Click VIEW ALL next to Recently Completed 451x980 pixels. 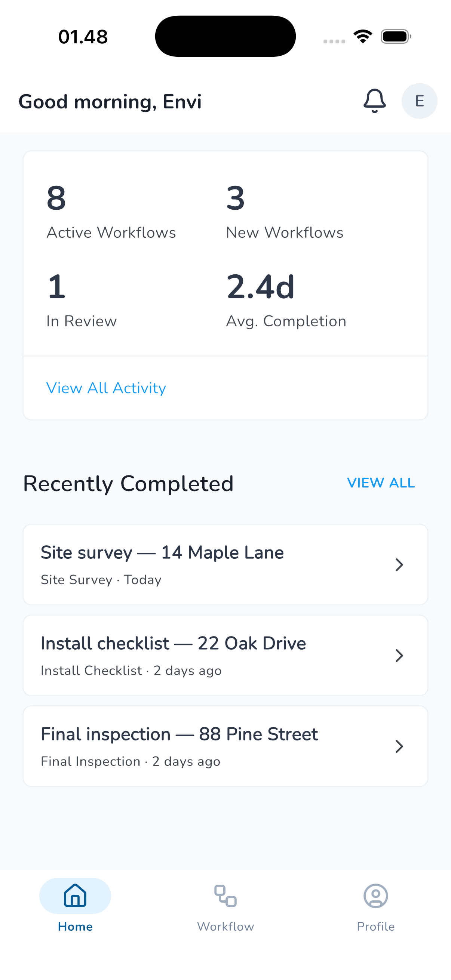pyautogui.click(x=381, y=483)
